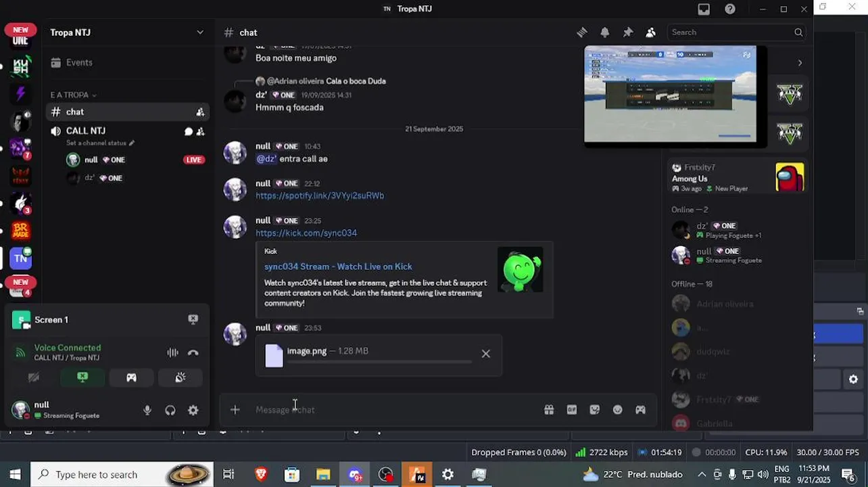This screenshot has height=487, width=868.
Task: Show hidden tray icons chevron
Action: click(x=702, y=474)
